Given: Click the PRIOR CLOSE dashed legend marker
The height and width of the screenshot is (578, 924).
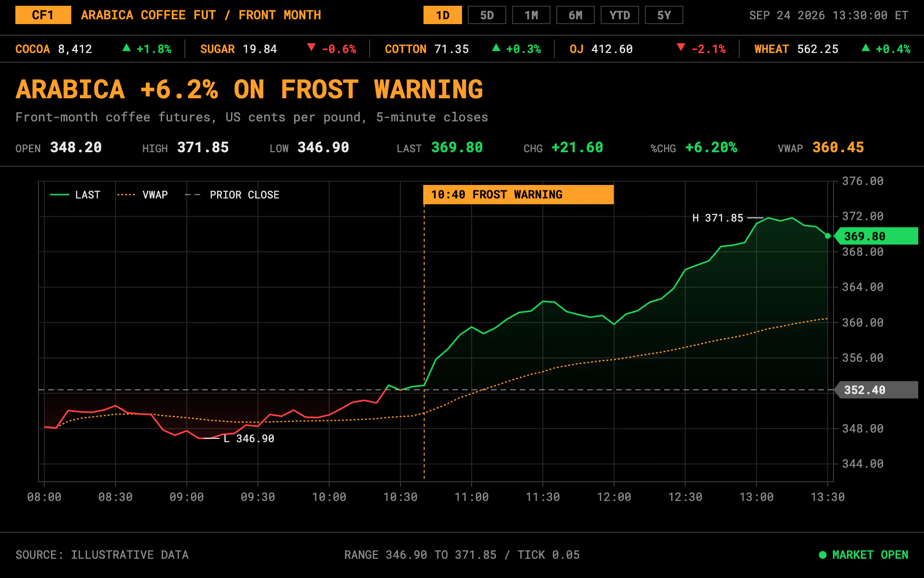Looking at the screenshot, I should click(192, 195).
